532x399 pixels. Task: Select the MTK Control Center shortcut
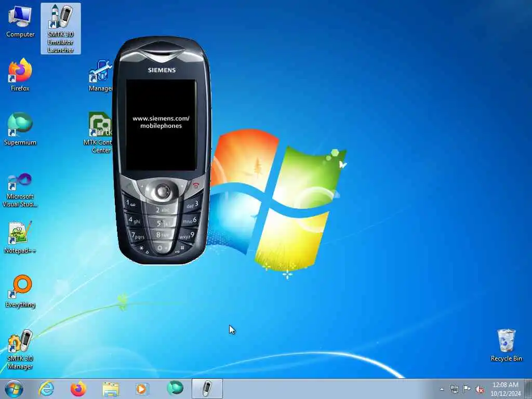point(98,132)
